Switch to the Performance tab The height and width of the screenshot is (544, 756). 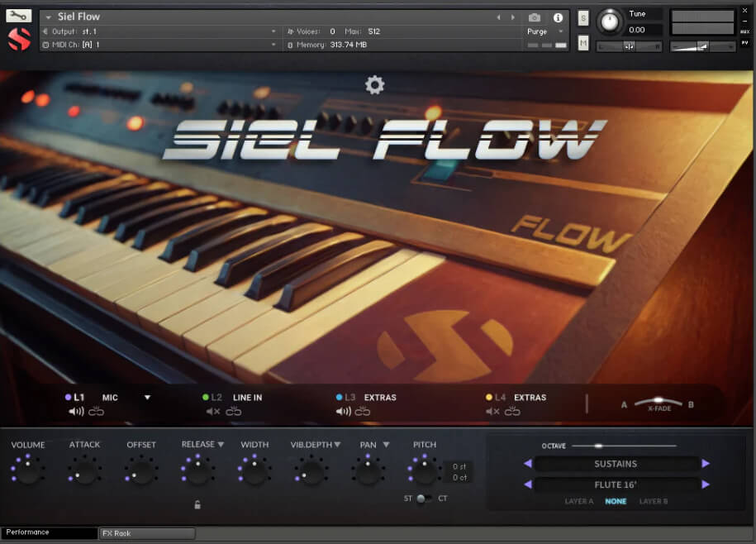[50, 532]
